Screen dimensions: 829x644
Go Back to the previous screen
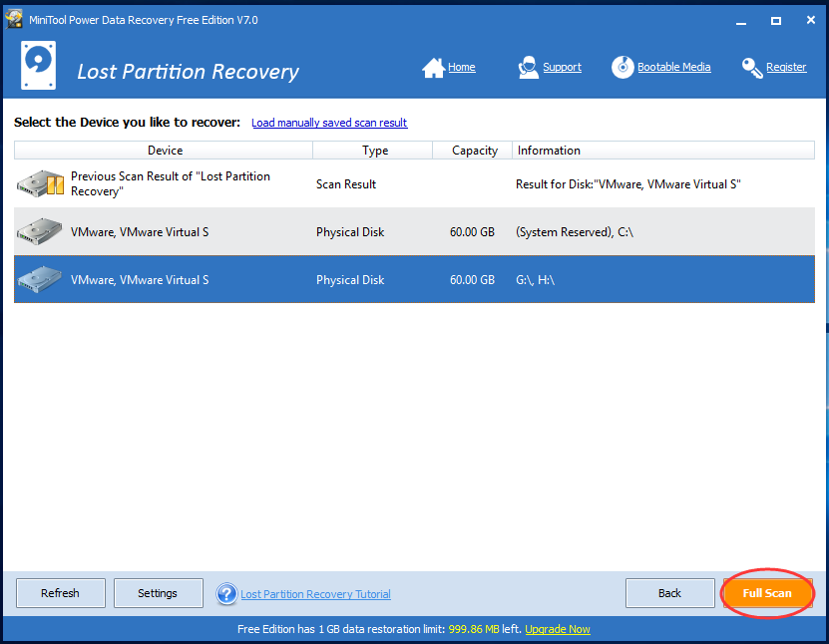click(x=669, y=593)
